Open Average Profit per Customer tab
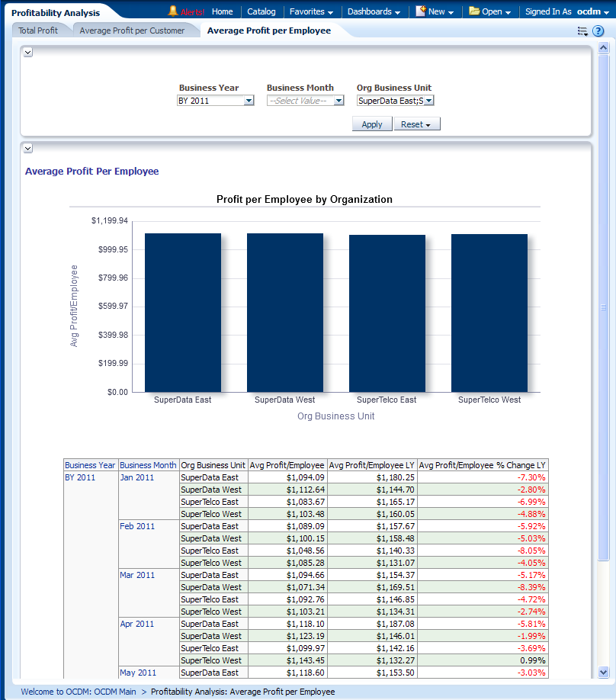Screen dimensions: 616x700 [132, 31]
